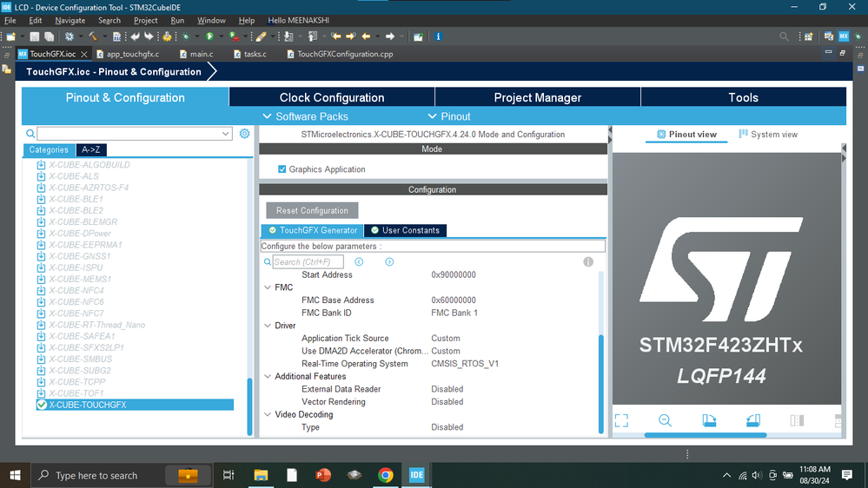Click into the parameter Search (Ctrl+F) field
868x488 pixels.
click(308, 261)
